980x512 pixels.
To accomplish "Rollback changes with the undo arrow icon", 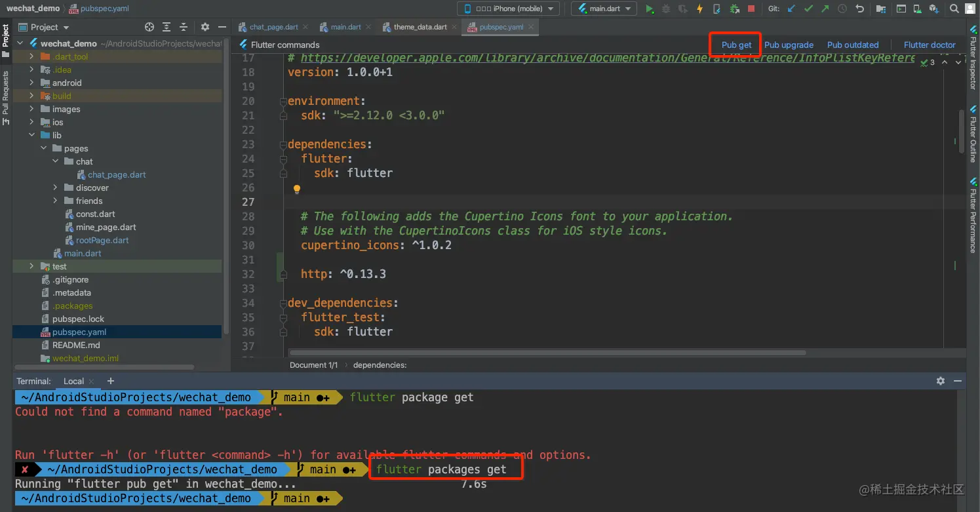I will (x=859, y=9).
